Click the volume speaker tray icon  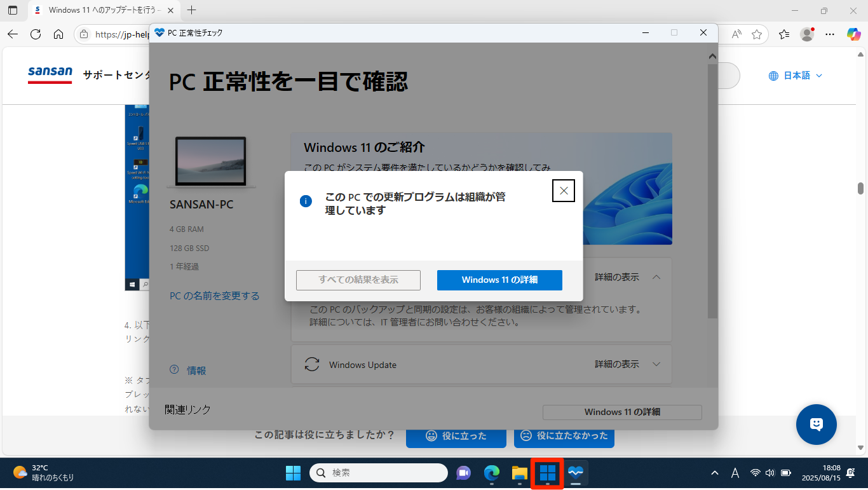click(770, 473)
